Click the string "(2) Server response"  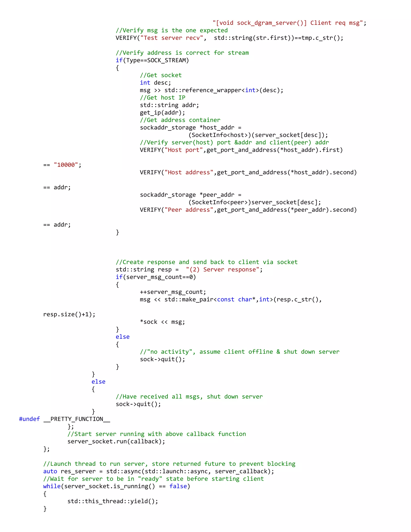[x=222, y=269]
